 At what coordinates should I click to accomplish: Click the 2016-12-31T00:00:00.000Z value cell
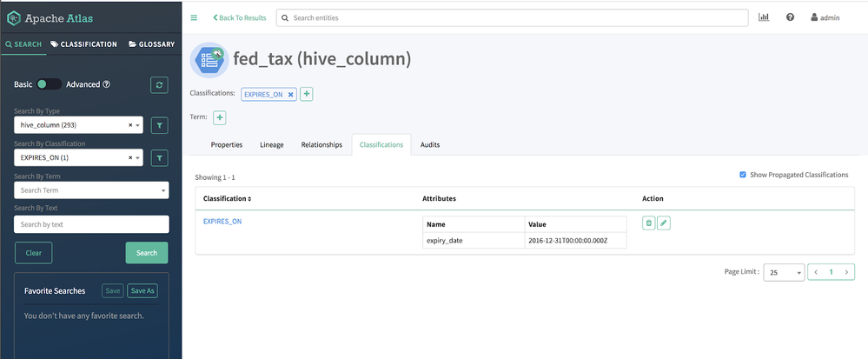pyautogui.click(x=576, y=241)
